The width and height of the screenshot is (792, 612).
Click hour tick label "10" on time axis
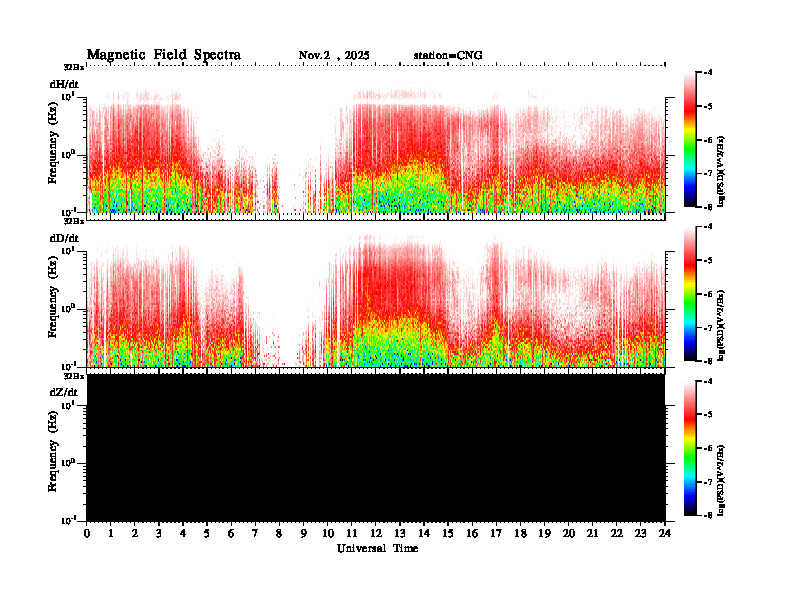click(x=328, y=534)
